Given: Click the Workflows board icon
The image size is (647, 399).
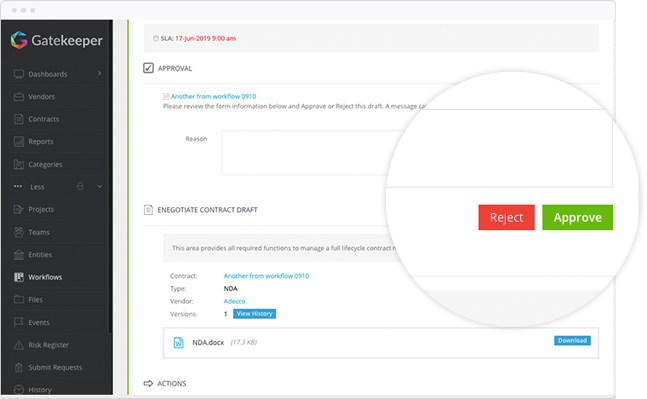Looking at the screenshot, I should click(19, 277).
